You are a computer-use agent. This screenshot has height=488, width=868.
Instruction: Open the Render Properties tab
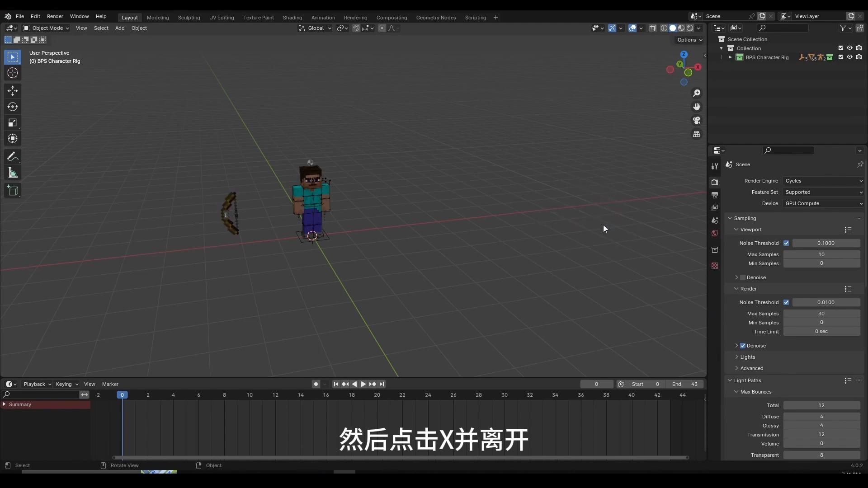click(715, 183)
